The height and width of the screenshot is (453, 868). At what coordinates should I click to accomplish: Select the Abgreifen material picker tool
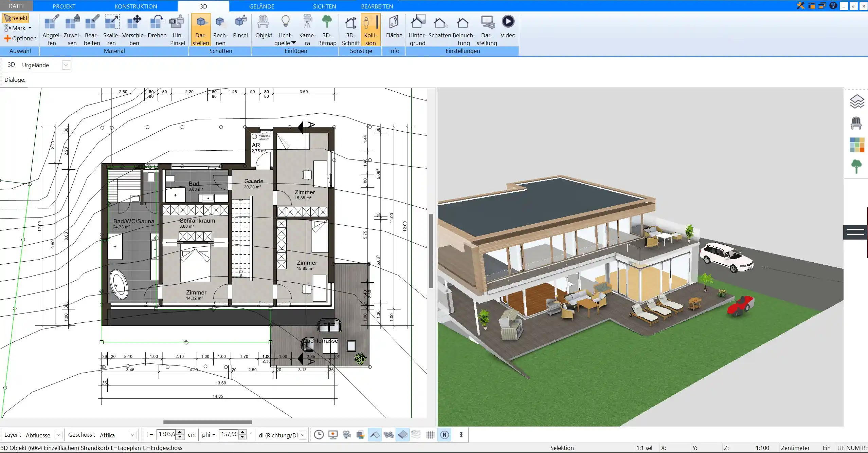point(52,30)
